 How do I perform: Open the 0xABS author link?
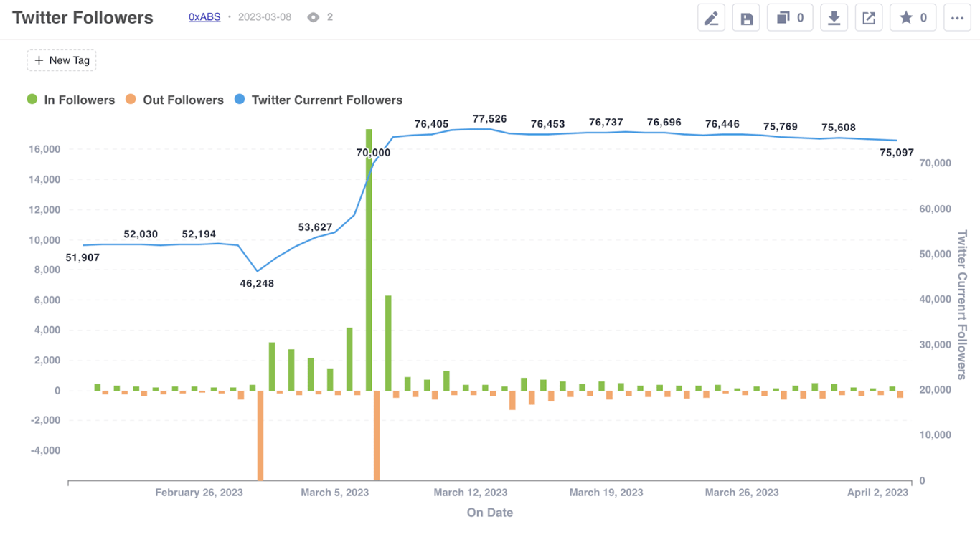click(x=204, y=17)
